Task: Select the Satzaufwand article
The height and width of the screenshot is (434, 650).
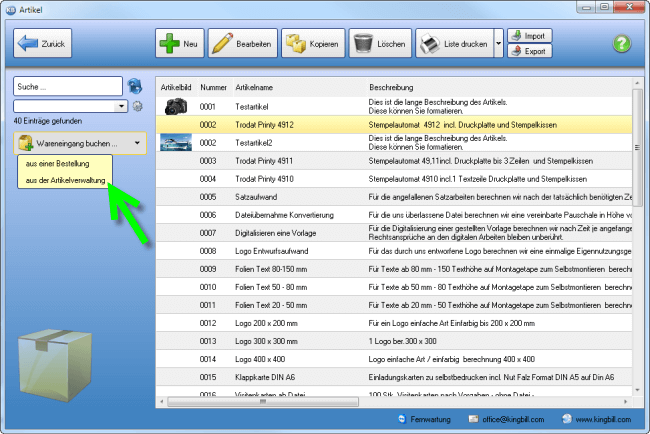Action: click(394, 197)
